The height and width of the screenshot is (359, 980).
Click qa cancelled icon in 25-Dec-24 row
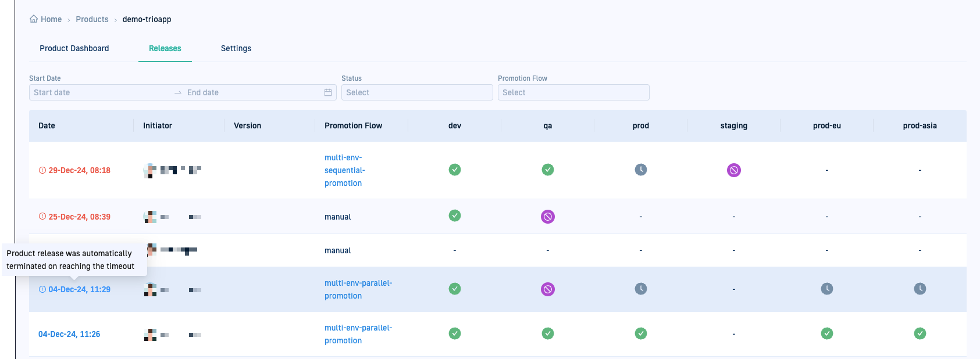pos(547,217)
